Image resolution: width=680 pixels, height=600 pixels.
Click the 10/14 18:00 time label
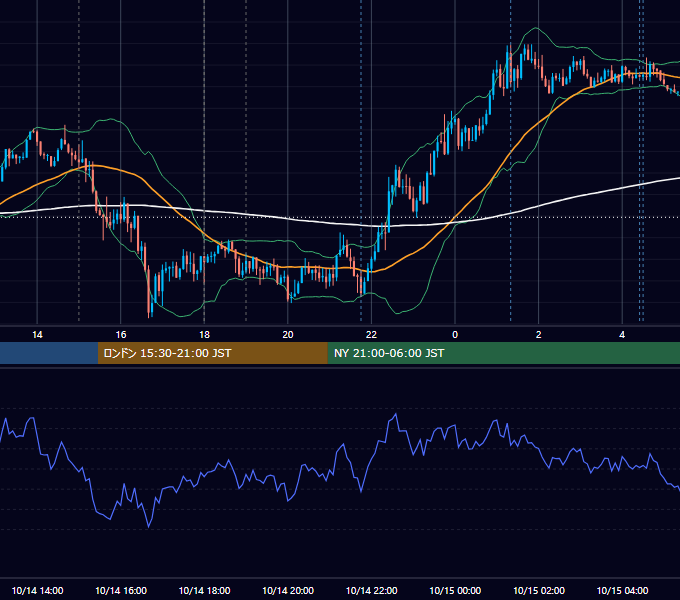click(204, 590)
